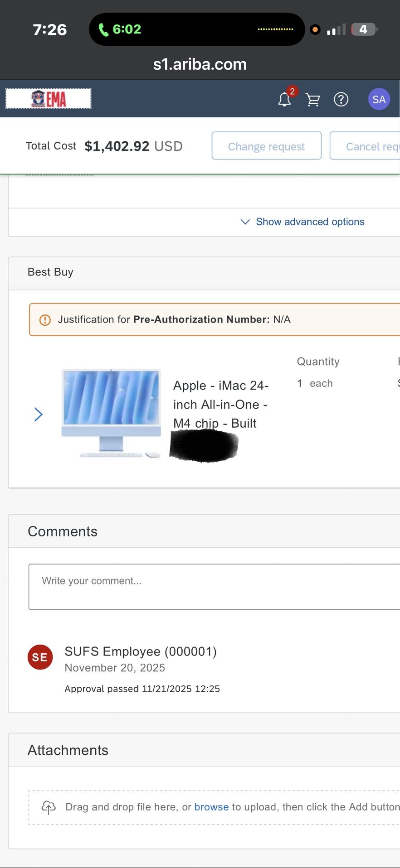Focus the Write your comment field
Image resolution: width=400 pixels, height=868 pixels.
[x=213, y=586]
